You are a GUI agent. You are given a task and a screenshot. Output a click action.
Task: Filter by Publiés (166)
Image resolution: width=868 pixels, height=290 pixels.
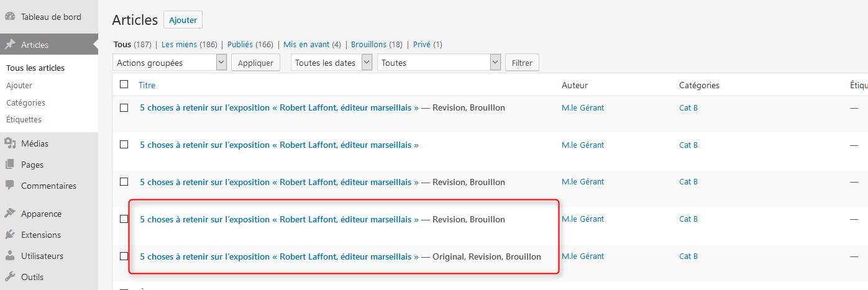coord(250,45)
